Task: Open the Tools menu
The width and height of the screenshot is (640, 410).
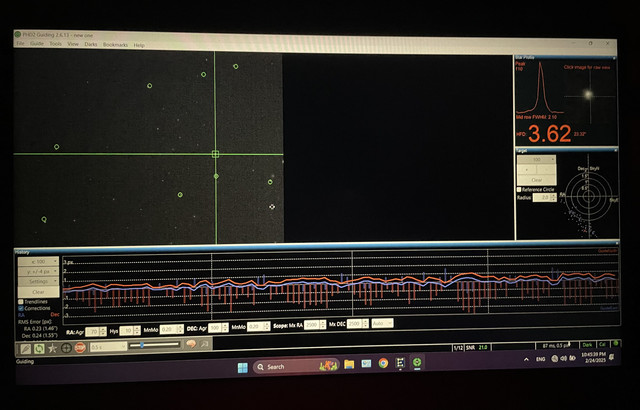Action: (x=56, y=44)
